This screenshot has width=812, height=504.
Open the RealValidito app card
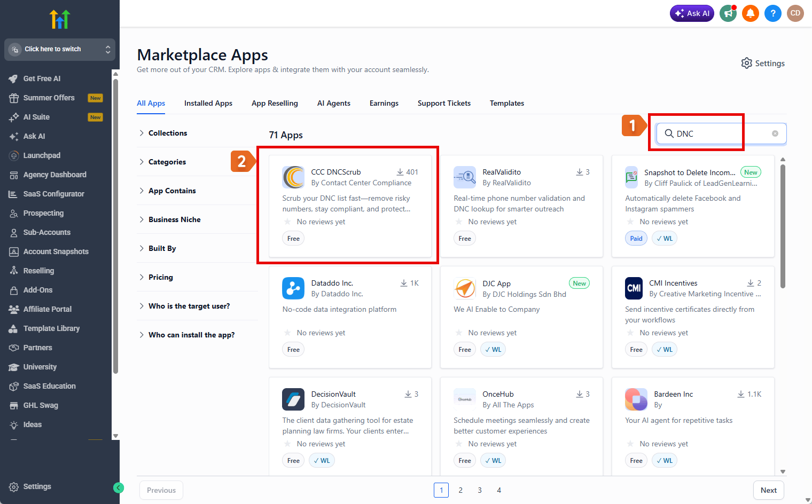pos(521,206)
